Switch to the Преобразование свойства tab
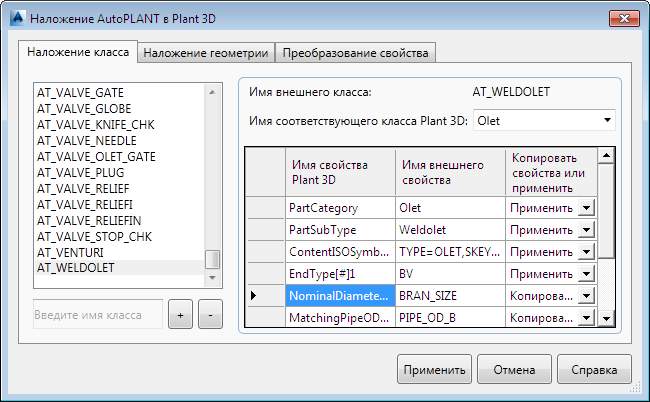650x402 pixels. (x=355, y=53)
